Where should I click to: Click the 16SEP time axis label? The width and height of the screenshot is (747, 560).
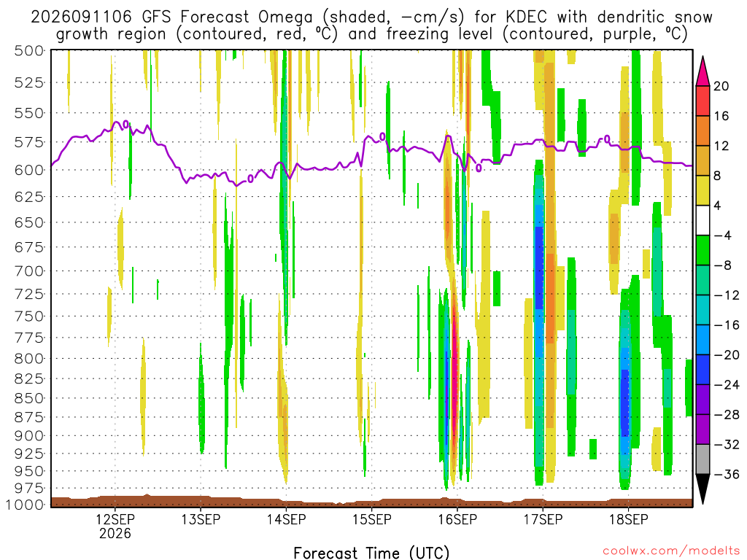coord(457,519)
